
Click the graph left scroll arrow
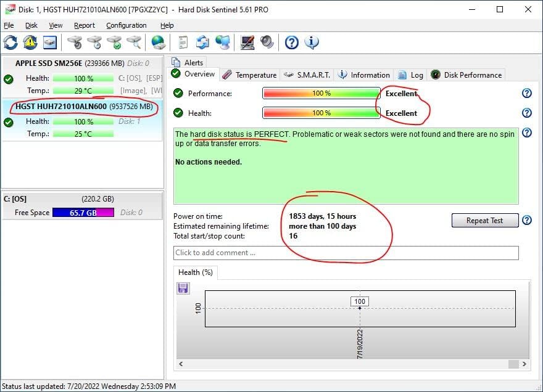pos(181,364)
